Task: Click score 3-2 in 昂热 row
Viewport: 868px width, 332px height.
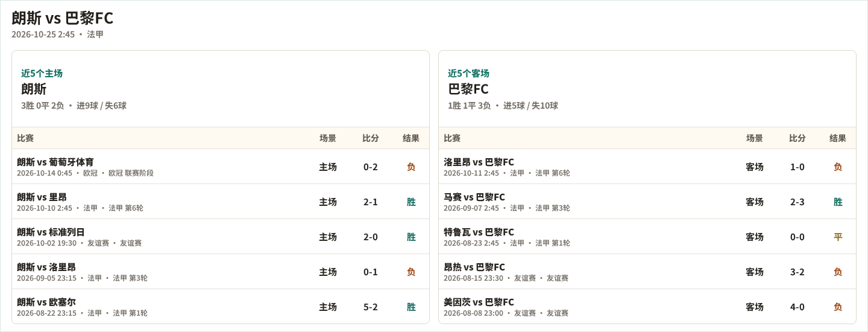Action: pos(797,272)
